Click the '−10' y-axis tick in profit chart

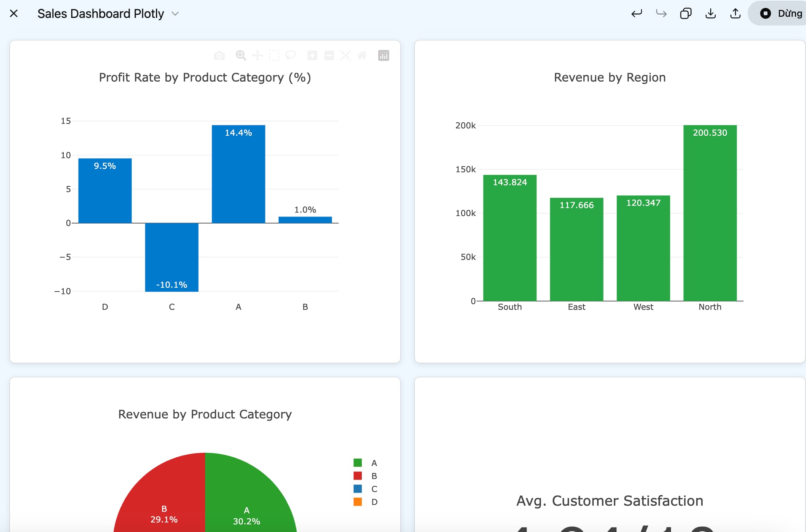point(63,291)
